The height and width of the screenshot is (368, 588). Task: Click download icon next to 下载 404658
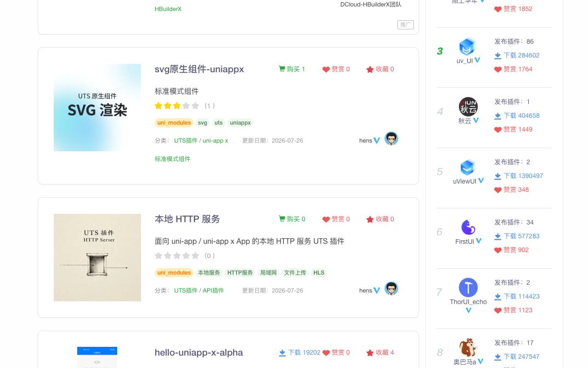[498, 116]
